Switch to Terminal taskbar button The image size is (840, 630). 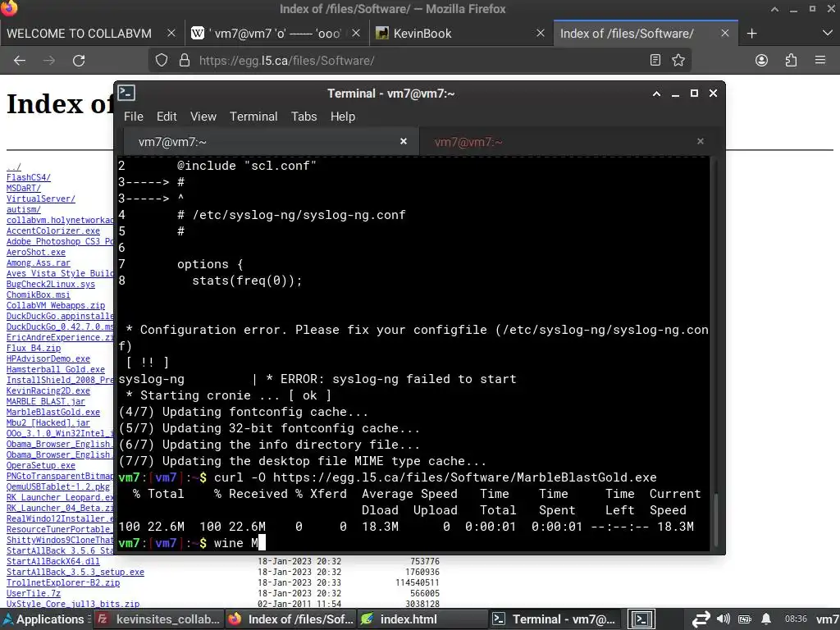(555, 619)
